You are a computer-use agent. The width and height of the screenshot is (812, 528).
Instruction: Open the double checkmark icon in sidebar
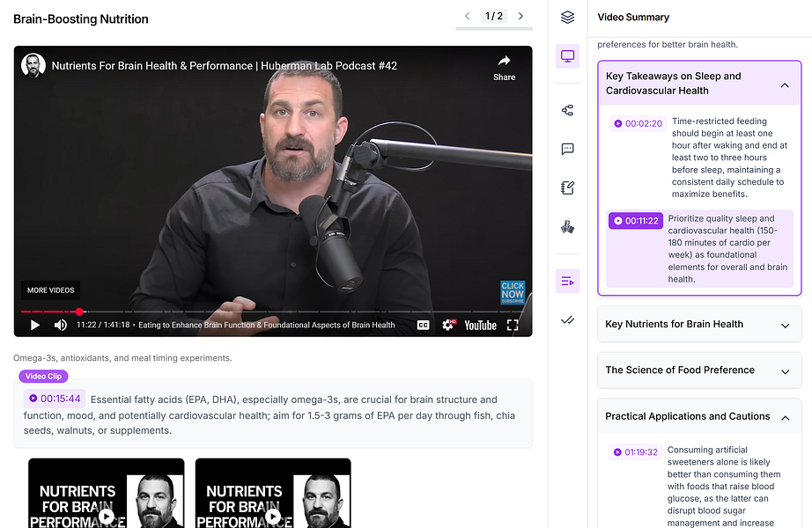click(x=567, y=320)
